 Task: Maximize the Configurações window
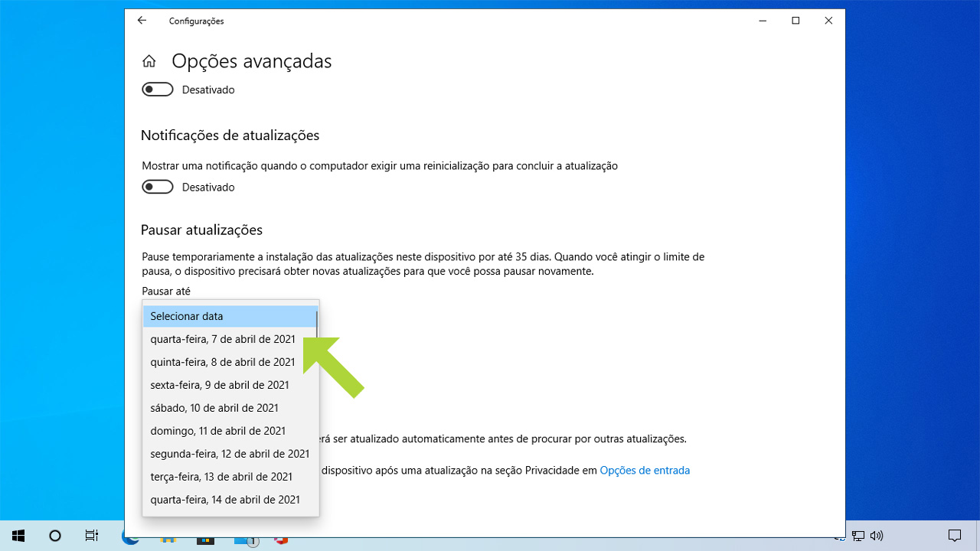pyautogui.click(x=795, y=21)
